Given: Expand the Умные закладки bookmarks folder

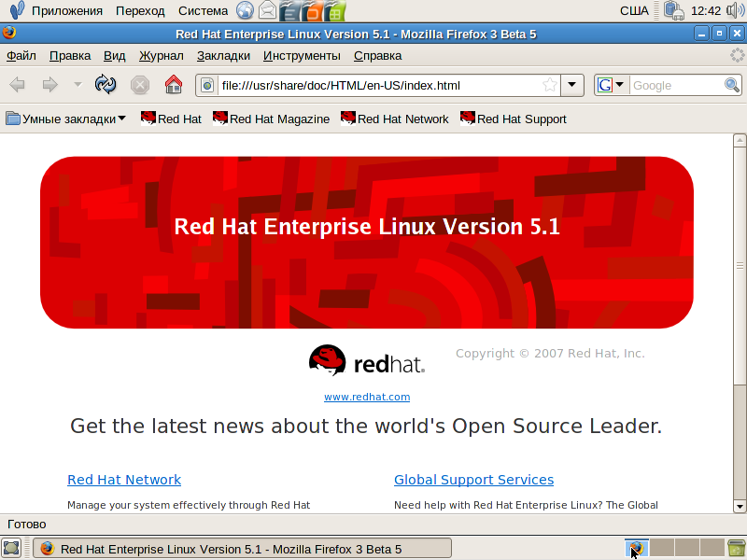Looking at the screenshot, I should (x=66, y=119).
